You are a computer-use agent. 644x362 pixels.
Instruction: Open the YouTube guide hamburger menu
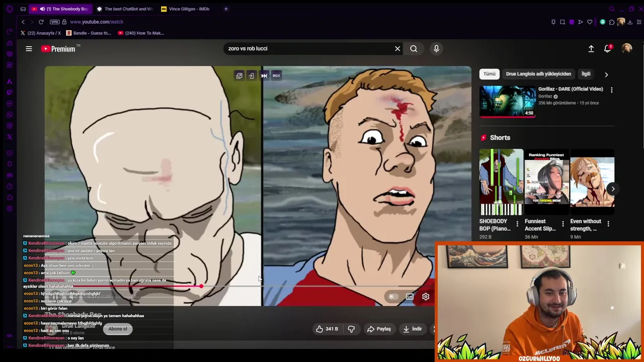pos(29,49)
